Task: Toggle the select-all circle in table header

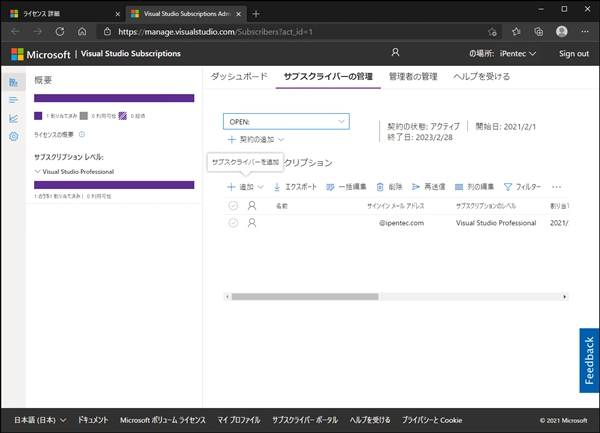Action: tap(233, 206)
